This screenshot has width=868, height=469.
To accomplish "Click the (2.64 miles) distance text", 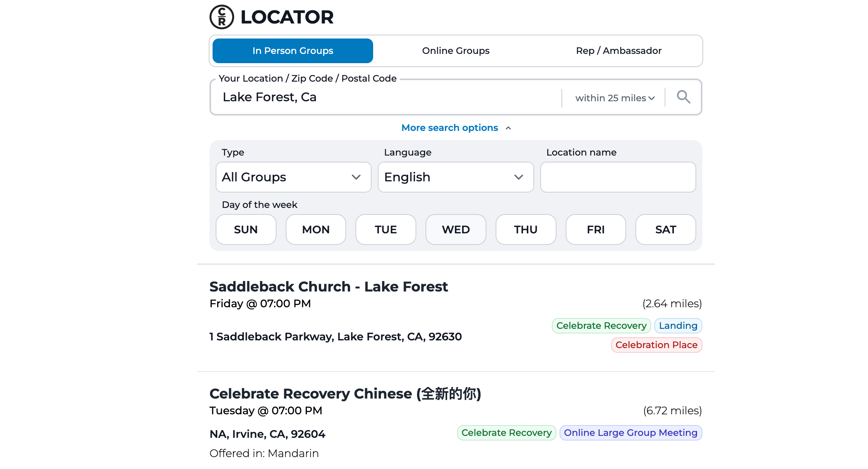I will coord(672,304).
